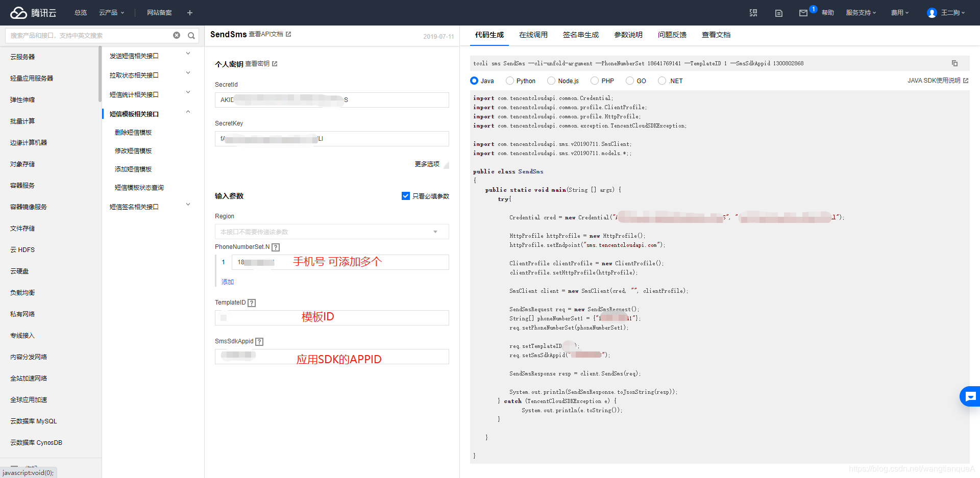Open 帮助 link in header
The image size is (980, 478).
[x=828, y=13]
